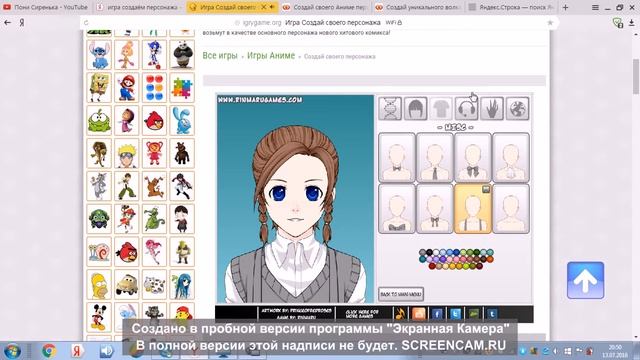Switch to the 'игра создаём персонажа' tab
Image resolution: width=640 pixels, height=360 pixels.
tap(139, 7)
